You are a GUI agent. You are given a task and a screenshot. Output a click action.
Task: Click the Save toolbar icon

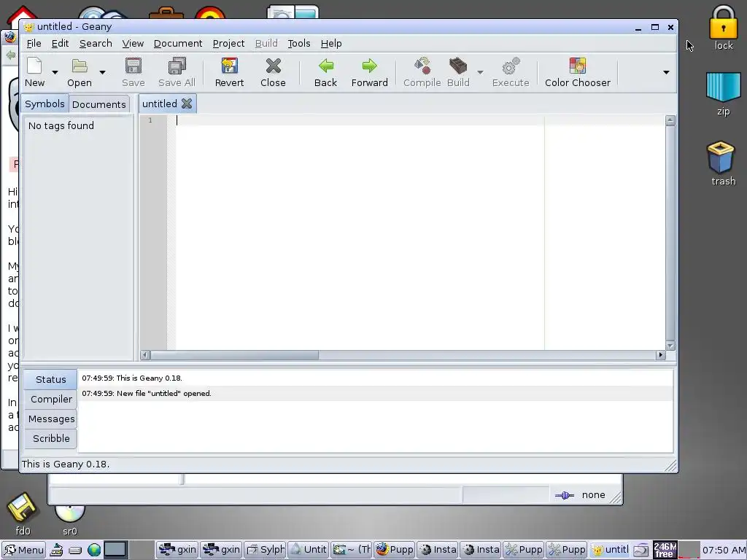point(133,72)
